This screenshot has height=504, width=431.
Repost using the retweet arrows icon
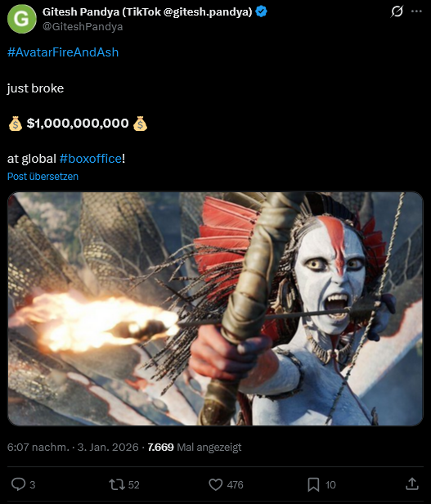pos(117,484)
